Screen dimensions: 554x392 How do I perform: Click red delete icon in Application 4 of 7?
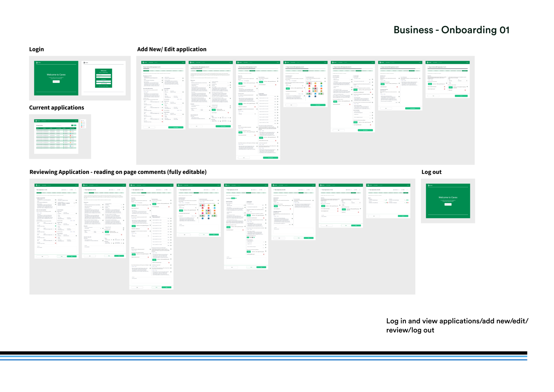click(x=302, y=91)
